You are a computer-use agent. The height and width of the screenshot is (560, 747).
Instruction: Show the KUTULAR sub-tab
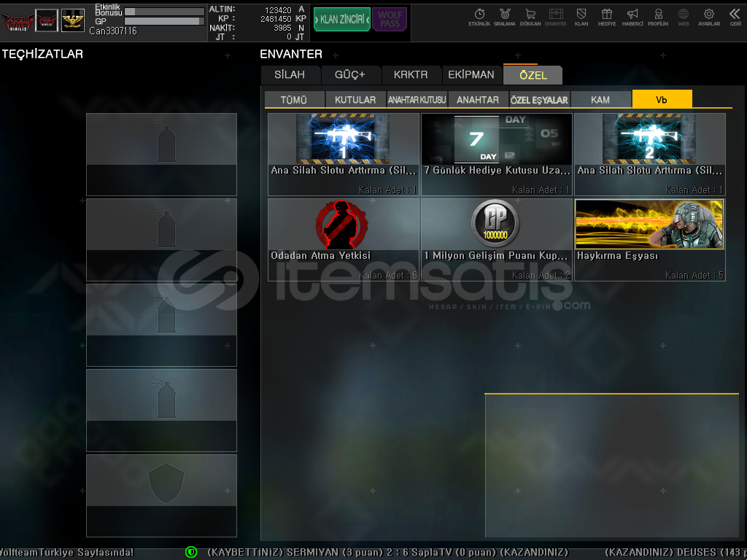click(x=355, y=99)
